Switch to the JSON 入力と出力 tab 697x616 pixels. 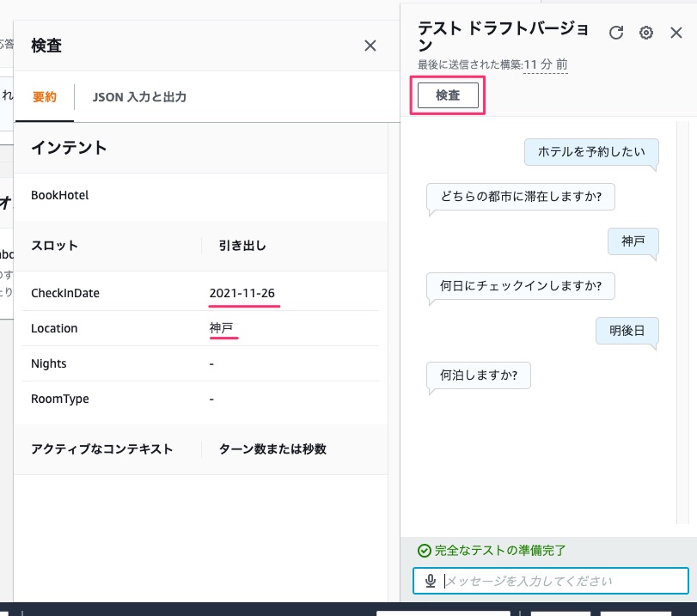(141, 97)
